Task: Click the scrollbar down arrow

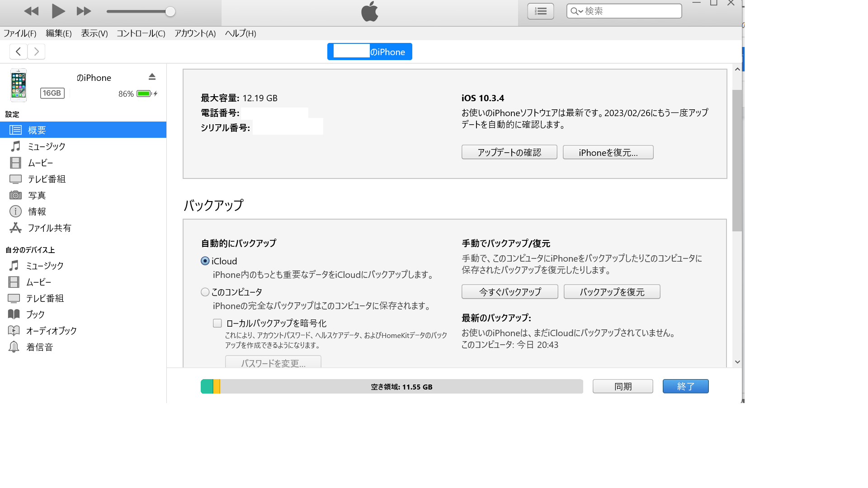Action: coord(737,362)
